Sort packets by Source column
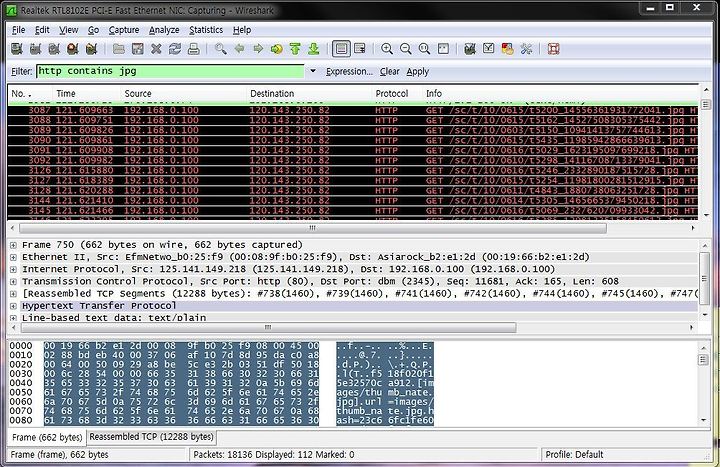Viewport: 720px width, 467px height. [x=184, y=93]
